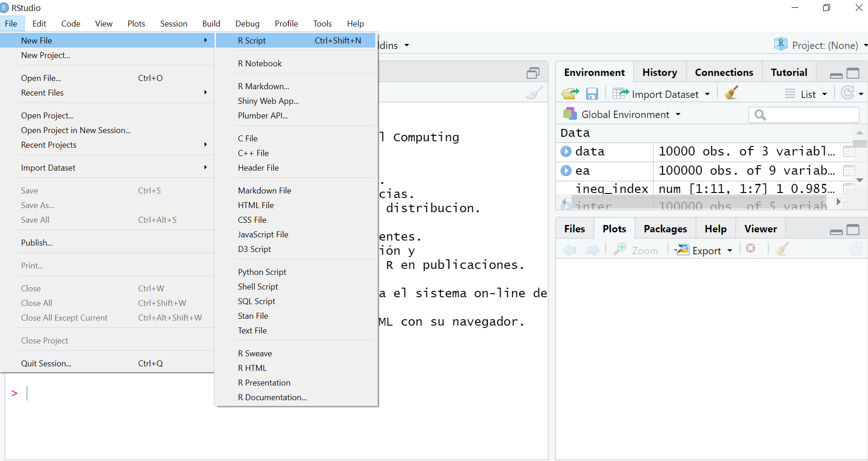Minimize the Plots pane
868x461 pixels.
[836, 231]
